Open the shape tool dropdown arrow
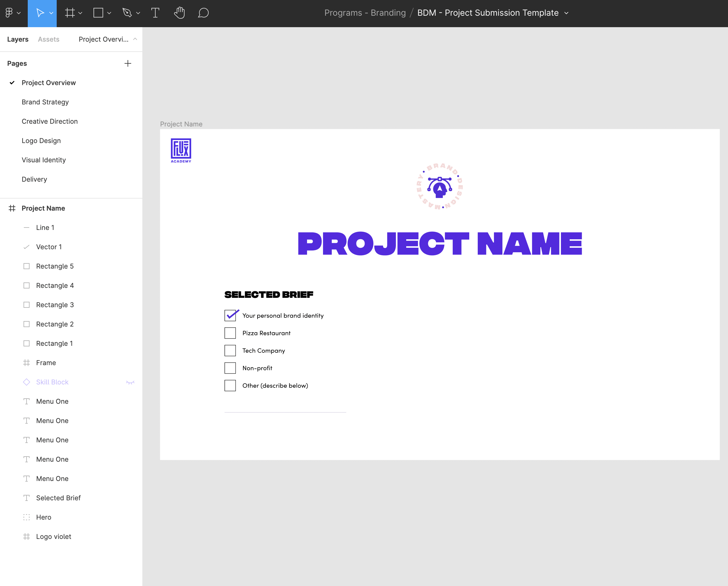This screenshot has width=728, height=586. [x=109, y=13]
